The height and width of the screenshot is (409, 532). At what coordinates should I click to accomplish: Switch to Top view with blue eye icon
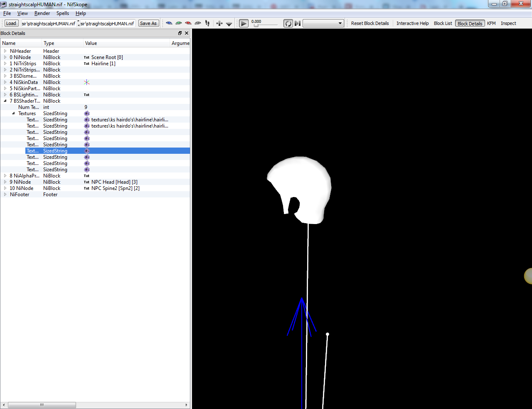tap(169, 23)
